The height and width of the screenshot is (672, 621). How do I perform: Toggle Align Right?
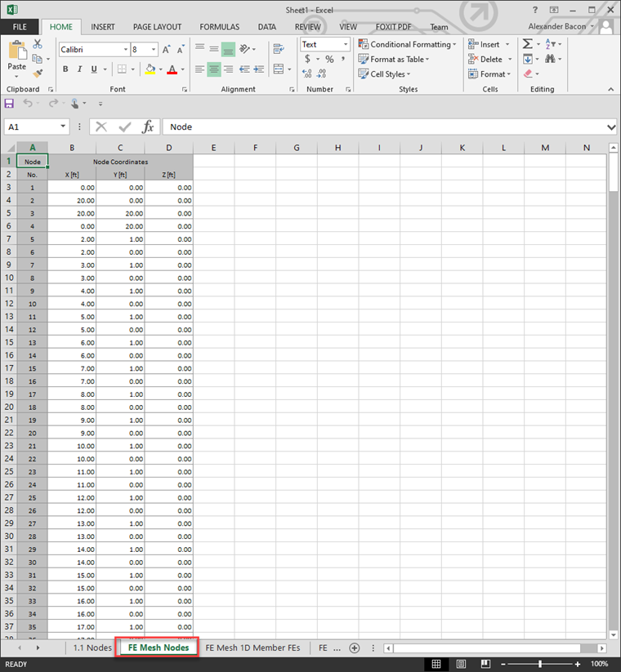228,69
